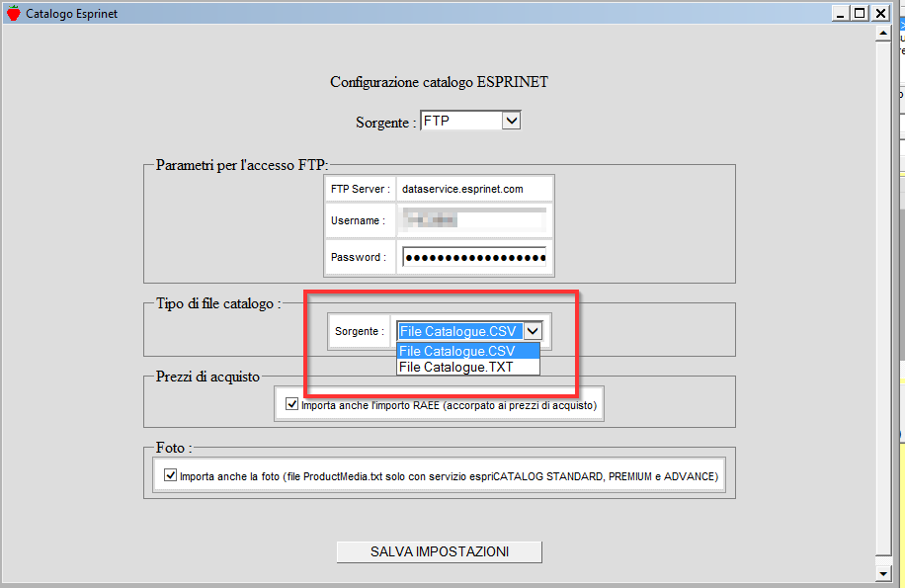This screenshot has height=588, width=905.
Task: Click the scrollbar down arrow
Action: (x=883, y=573)
